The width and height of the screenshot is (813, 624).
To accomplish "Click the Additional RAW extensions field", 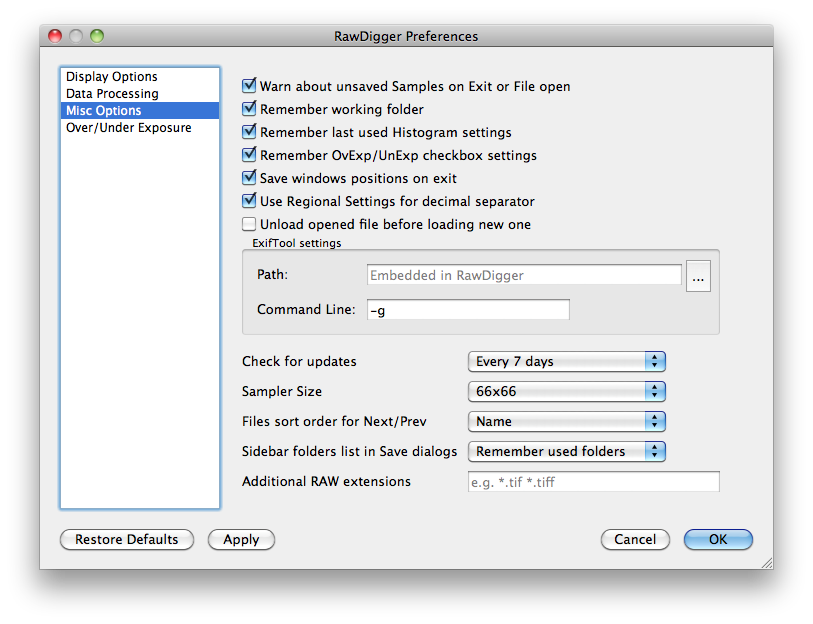I will [594, 482].
